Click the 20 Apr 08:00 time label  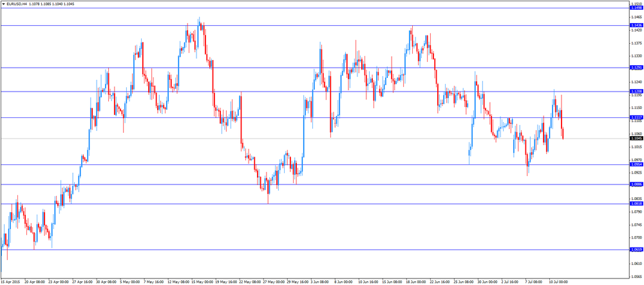pyautogui.click(x=33, y=282)
